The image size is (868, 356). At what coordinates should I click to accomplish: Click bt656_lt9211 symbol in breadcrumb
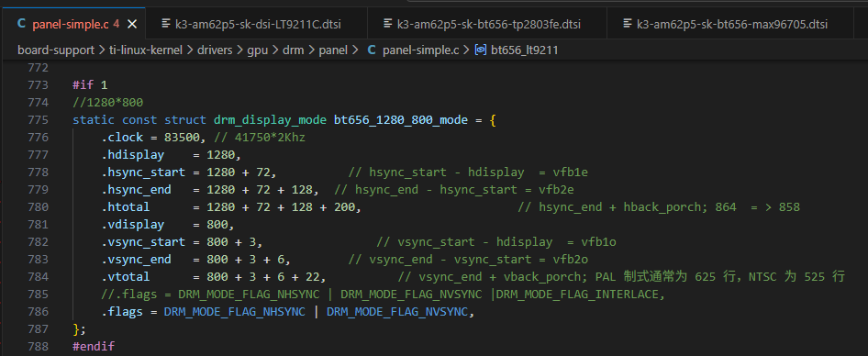point(524,50)
